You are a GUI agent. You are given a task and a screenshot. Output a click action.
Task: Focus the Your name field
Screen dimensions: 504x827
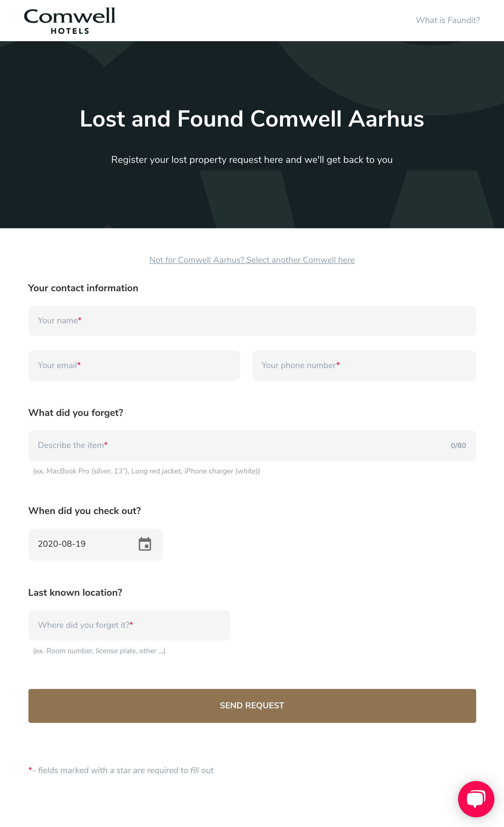coord(252,321)
